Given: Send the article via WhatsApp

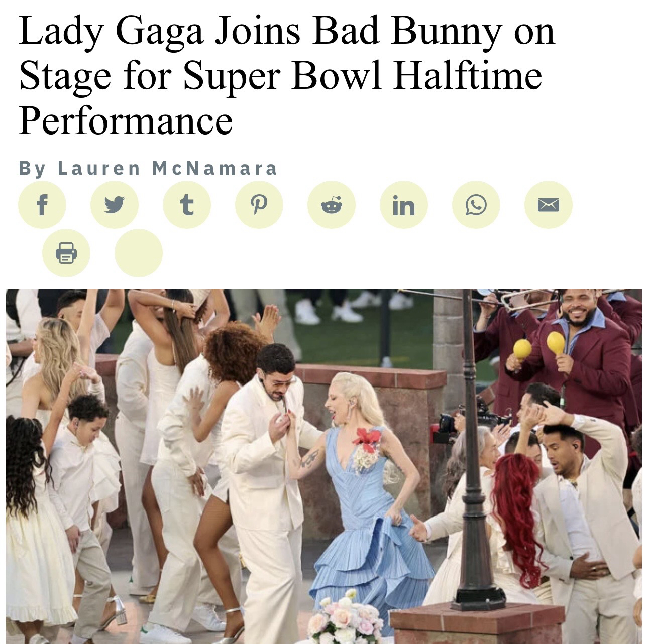Looking at the screenshot, I should [476, 205].
